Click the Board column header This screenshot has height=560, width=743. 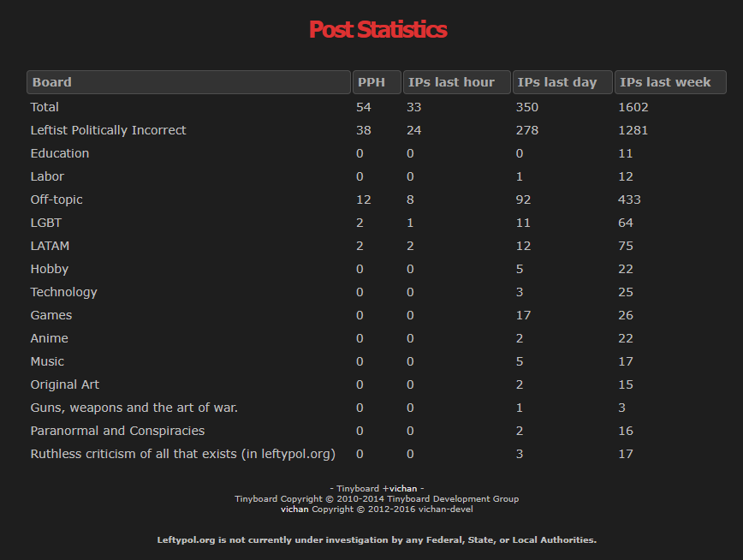(x=188, y=82)
